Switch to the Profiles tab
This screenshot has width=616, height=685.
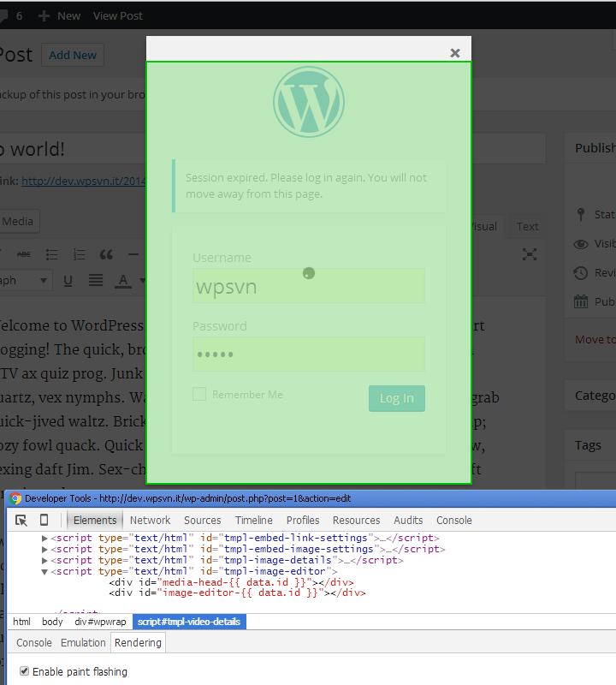coord(303,521)
